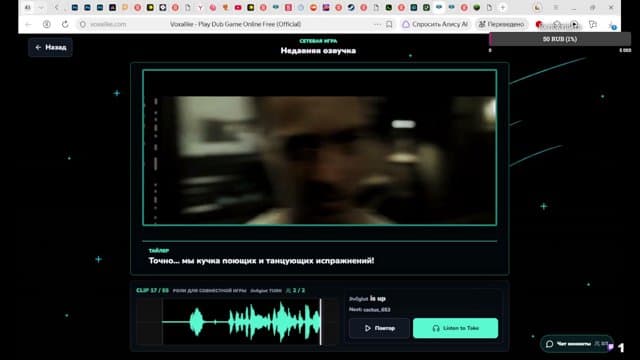Ask Alice AI via Спросить Алису button
Image resolution: width=640 pixels, height=360 pixels.
(x=435, y=24)
